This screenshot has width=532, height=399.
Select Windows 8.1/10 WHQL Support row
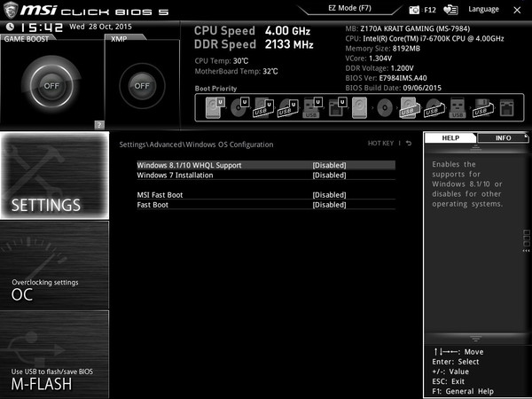coord(266,165)
